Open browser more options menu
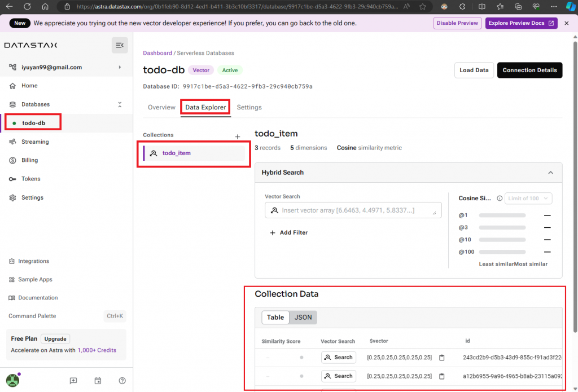Viewport: 578px width, 392px height. tap(554, 6)
